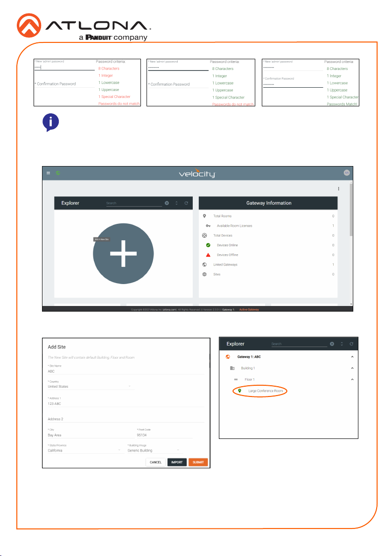Click Cancel in the Add Site dialog

click(155, 462)
